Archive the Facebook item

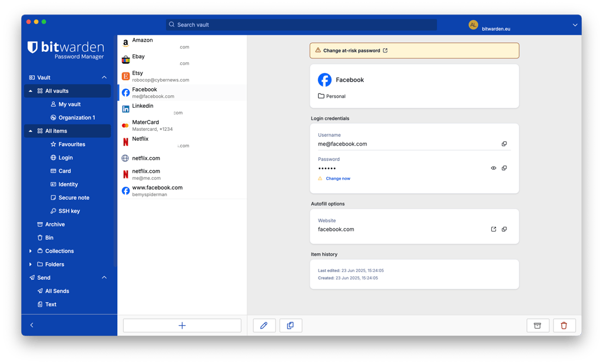[537, 326]
